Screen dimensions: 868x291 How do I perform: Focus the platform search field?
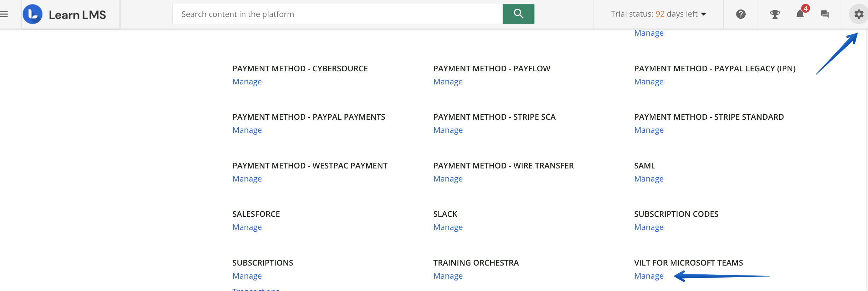click(337, 14)
